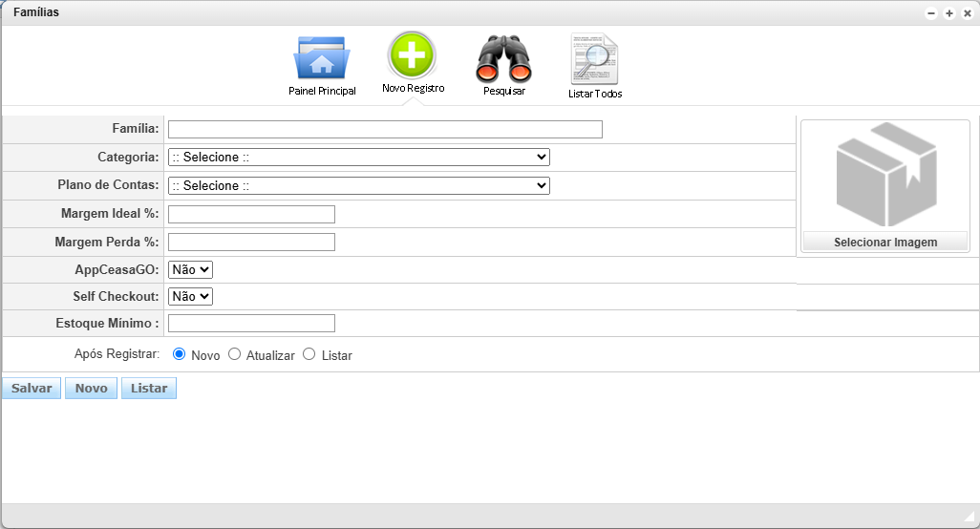Screen dimensions: 980x529
Task: Open the Painel Principal home folder icon
Action: tap(322, 59)
